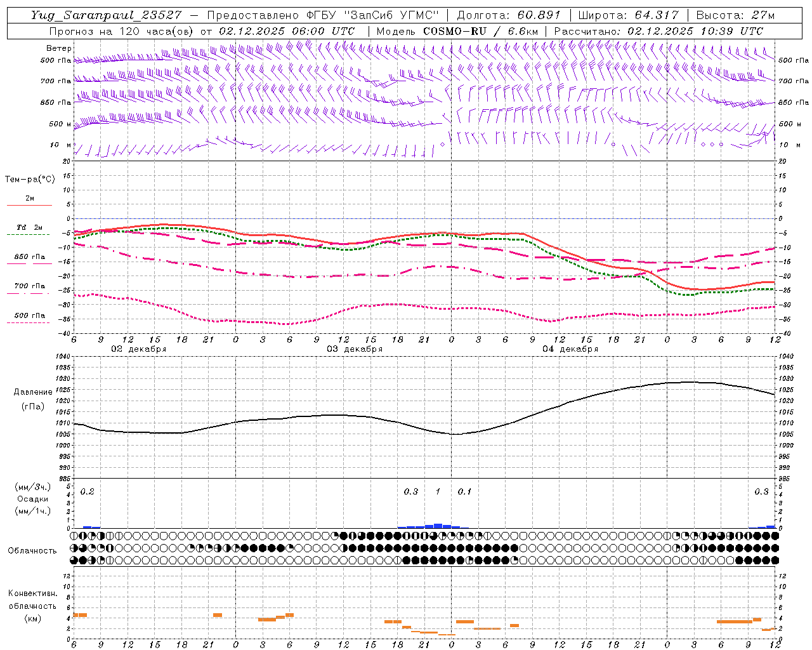Click the 'Ветер' wind panel label
Screen dimensions: 812x650
tap(59, 48)
